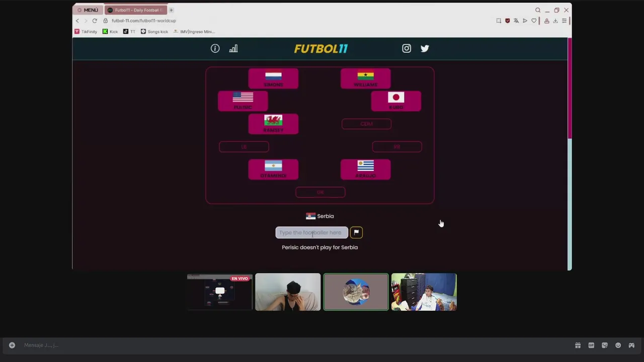This screenshot has width=644, height=362.
Task: Take a snapshot with browser camera icon
Action: [x=499, y=21]
